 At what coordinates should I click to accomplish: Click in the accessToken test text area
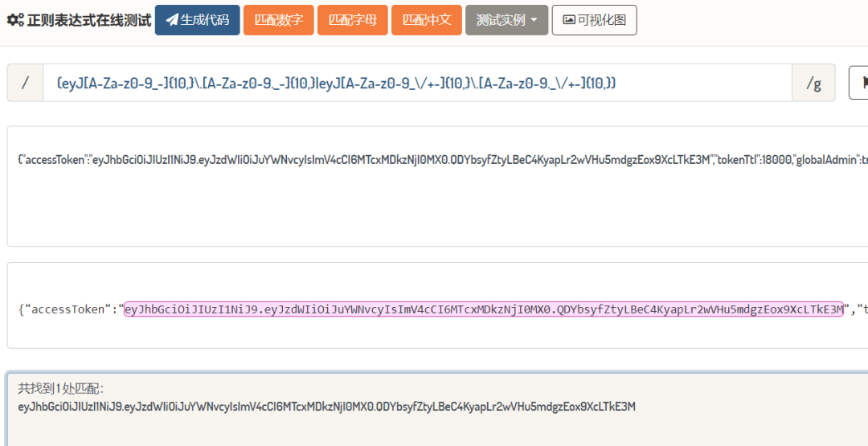tap(437, 186)
